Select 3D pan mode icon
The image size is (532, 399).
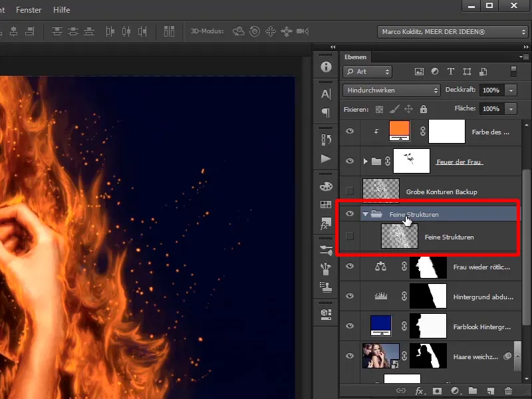271,31
